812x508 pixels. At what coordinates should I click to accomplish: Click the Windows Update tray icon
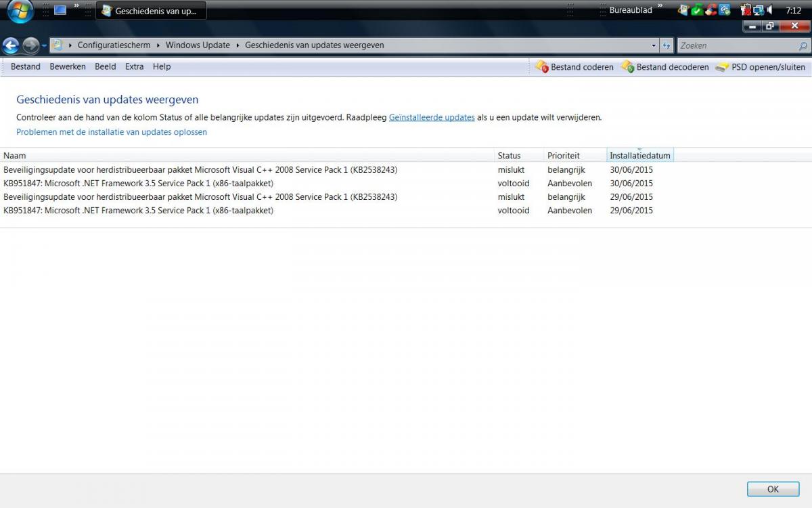(x=683, y=10)
